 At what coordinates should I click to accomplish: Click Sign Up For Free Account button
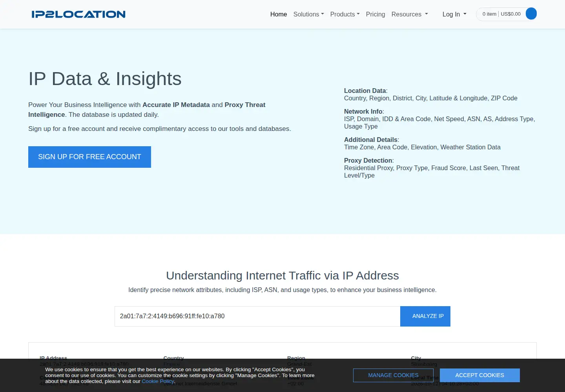pos(89,157)
